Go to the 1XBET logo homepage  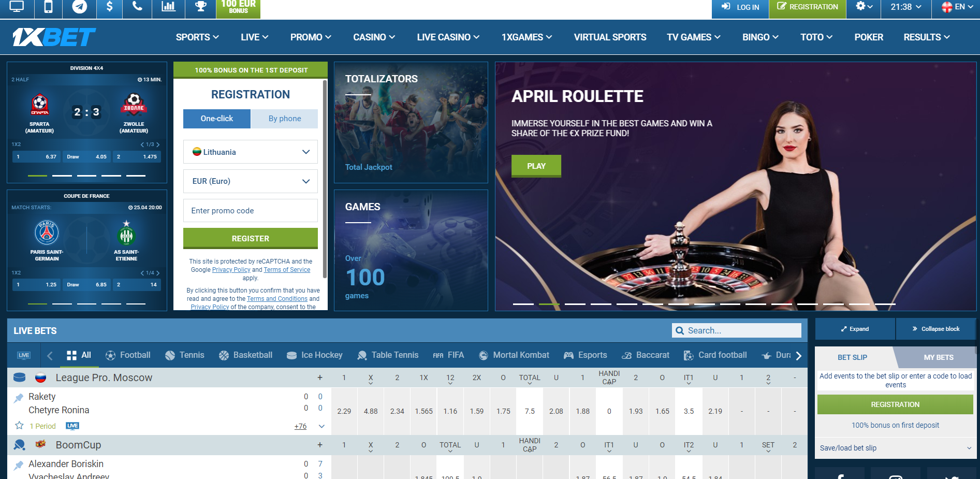[x=54, y=37]
